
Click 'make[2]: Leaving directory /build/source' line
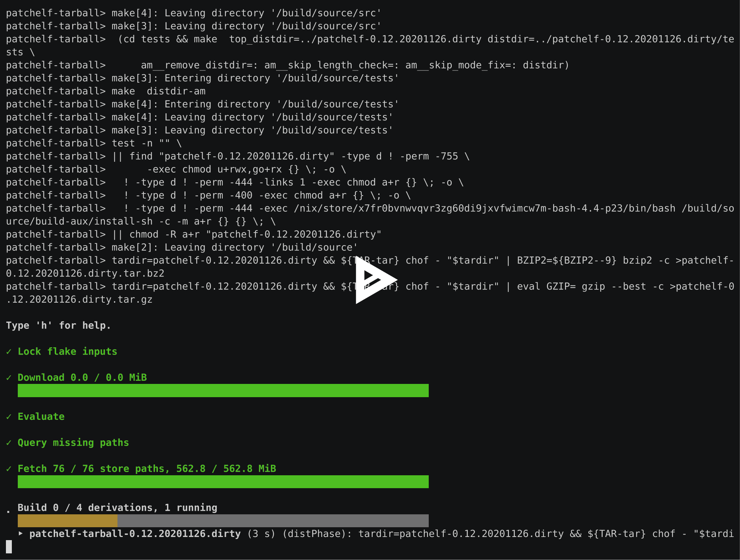182,248
